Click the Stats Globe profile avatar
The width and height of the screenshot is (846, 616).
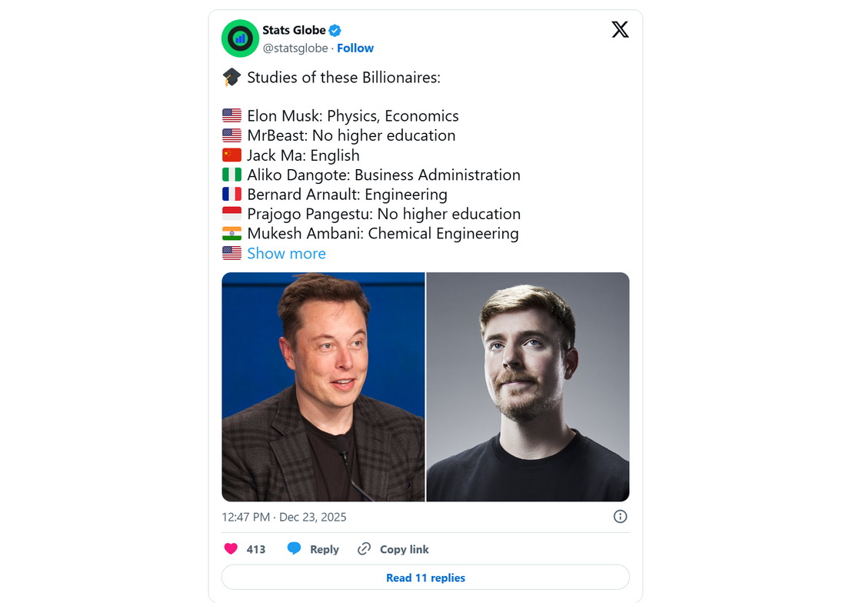[x=240, y=38]
